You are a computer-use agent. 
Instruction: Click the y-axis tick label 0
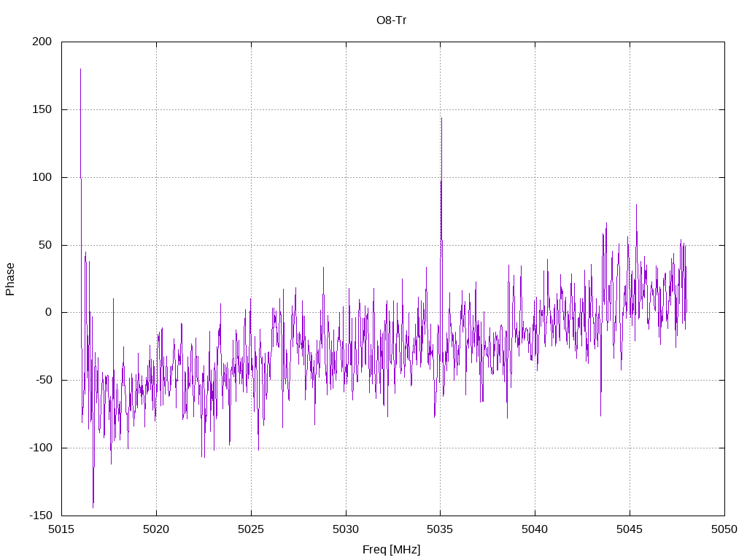tap(49, 312)
